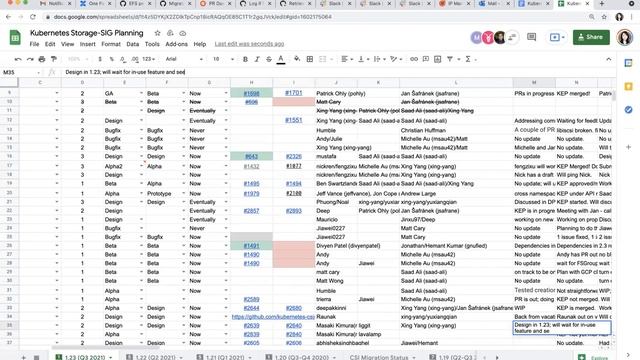View document cloud status

(183, 33)
